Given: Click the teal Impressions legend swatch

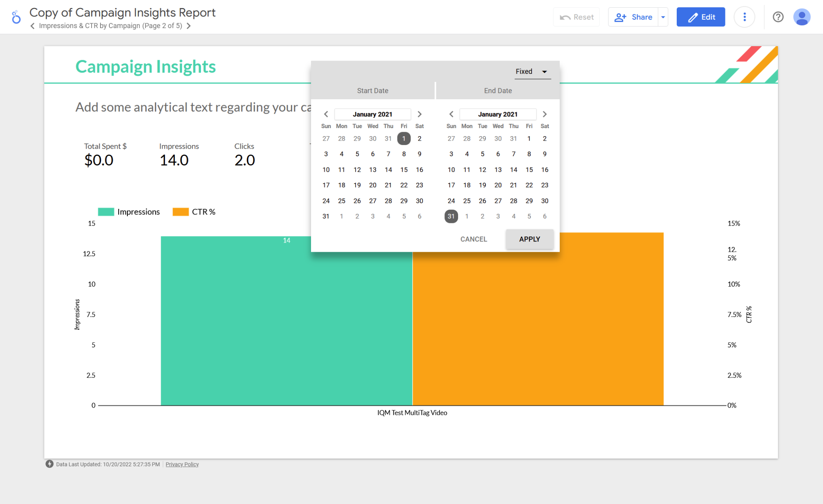Looking at the screenshot, I should click(106, 212).
